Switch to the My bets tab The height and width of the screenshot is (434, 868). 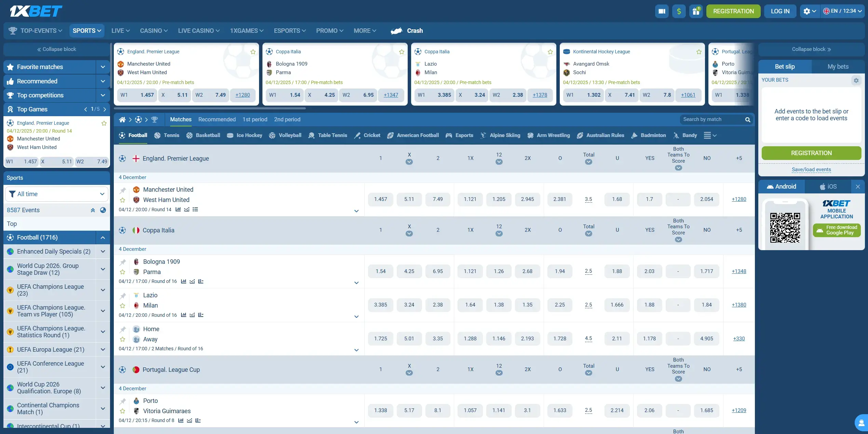(838, 67)
